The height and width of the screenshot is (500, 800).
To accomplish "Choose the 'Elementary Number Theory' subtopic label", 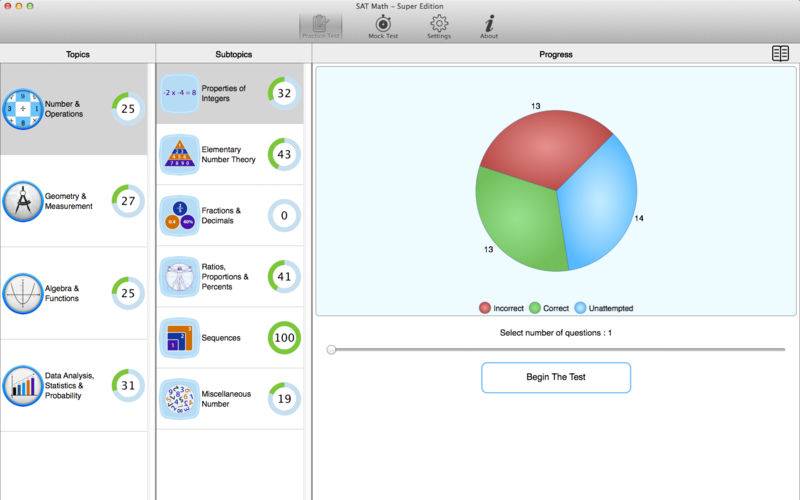I will point(229,154).
